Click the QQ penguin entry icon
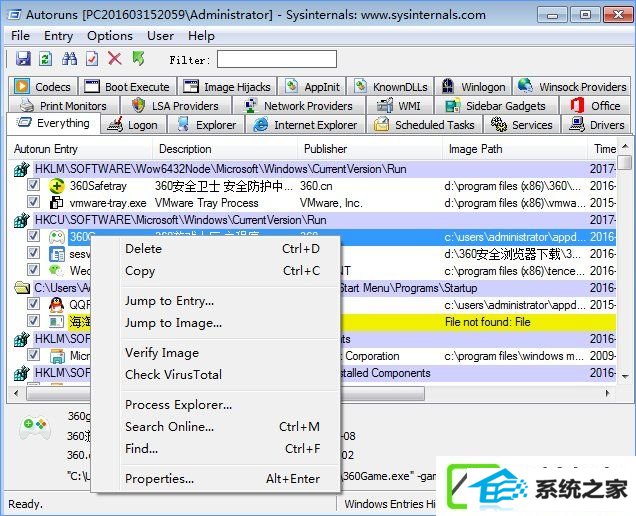This screenshot has width=636, height=516. point(56,305)
